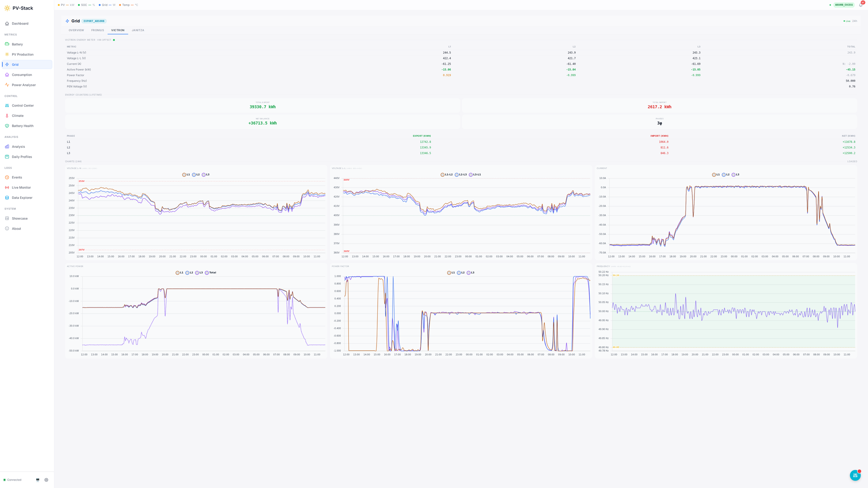Check Battery Health status

[22, 126]
